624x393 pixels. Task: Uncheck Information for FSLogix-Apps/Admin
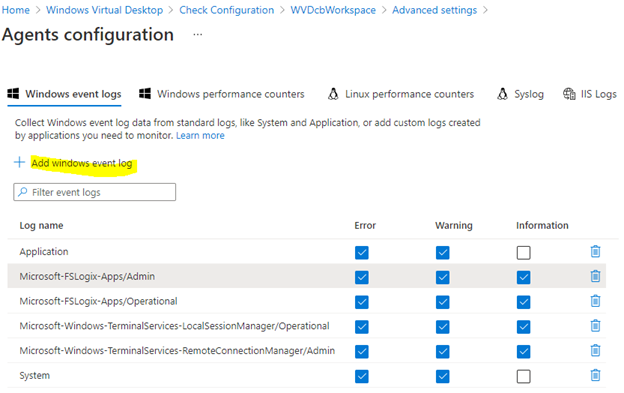523,277
